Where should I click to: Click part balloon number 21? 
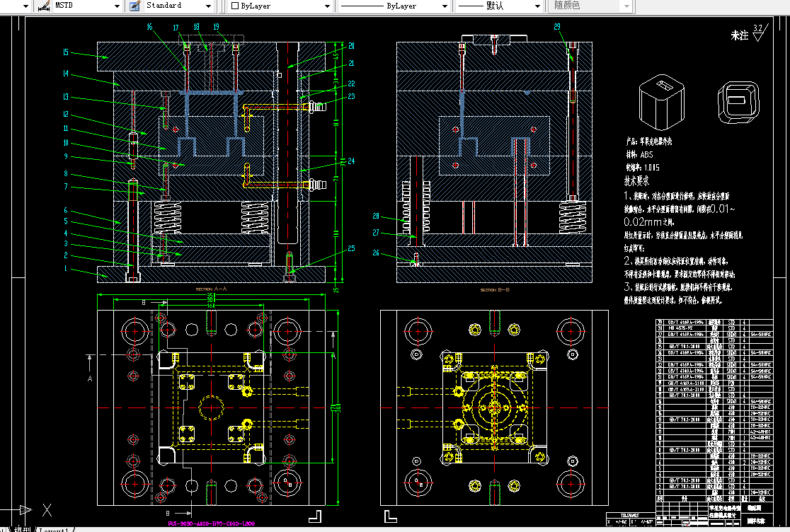[x=351, y=64]
